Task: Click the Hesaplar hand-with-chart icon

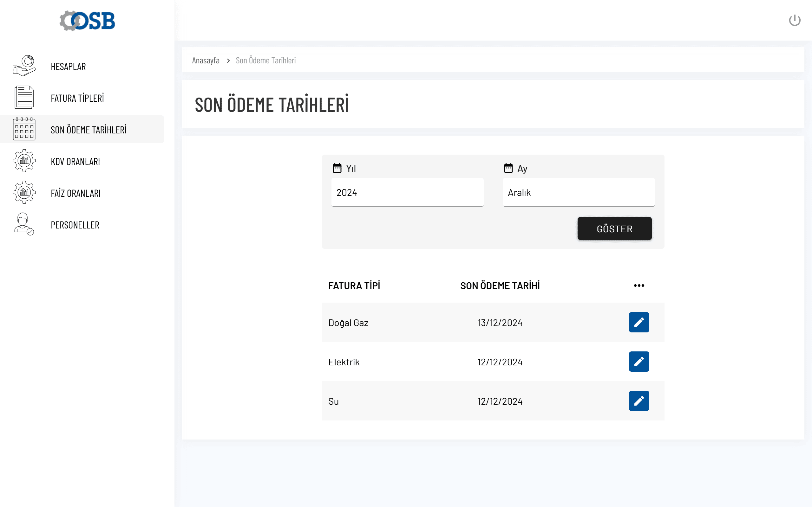Action: click(x=24, y=66)
